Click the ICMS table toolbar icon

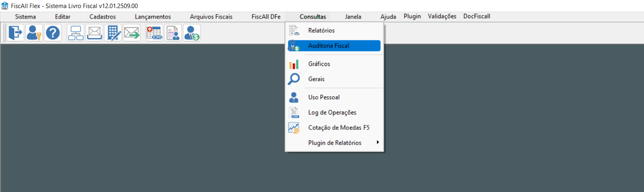pyautogui.click(x=154, y=33)
